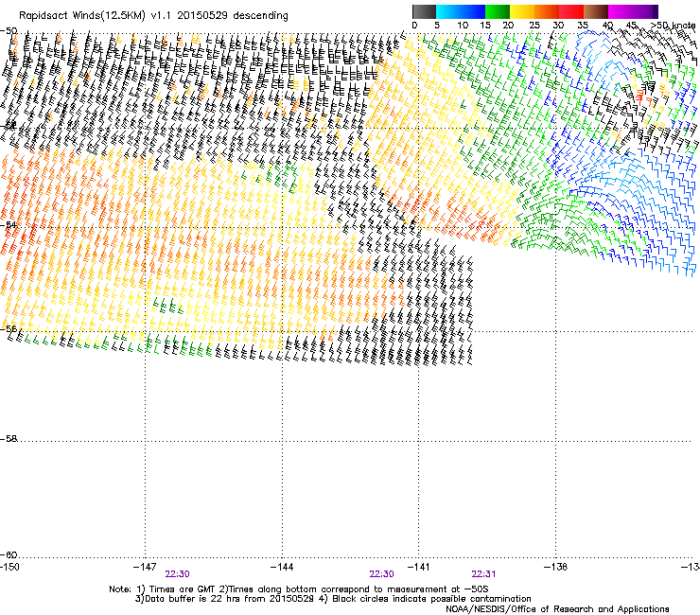Click the latitude label "-54"
The image size is (700, 615).
tap(9, 224)
